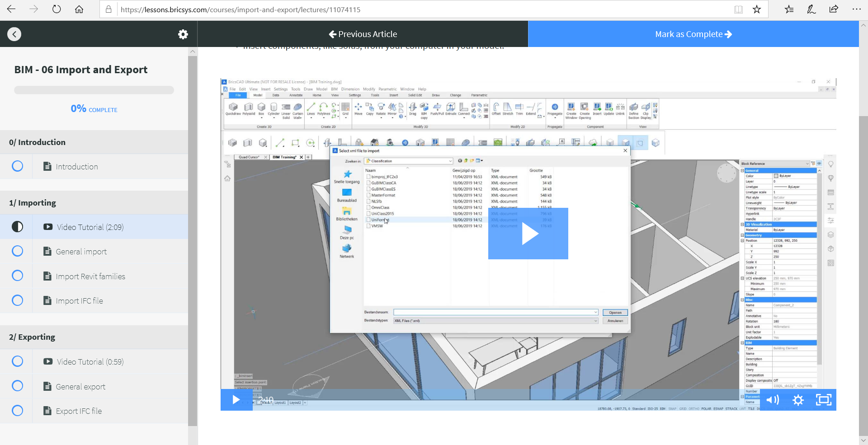Image resolution: width=868 pixels, height=445 pixels.
Task: Toggle completion circle for General export
Action: click(x=17, y=386)
